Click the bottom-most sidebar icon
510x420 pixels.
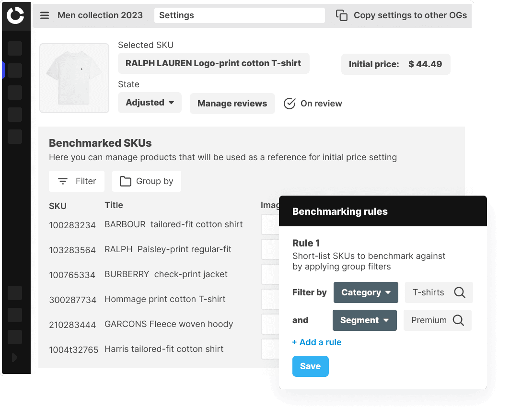(14, 337)
